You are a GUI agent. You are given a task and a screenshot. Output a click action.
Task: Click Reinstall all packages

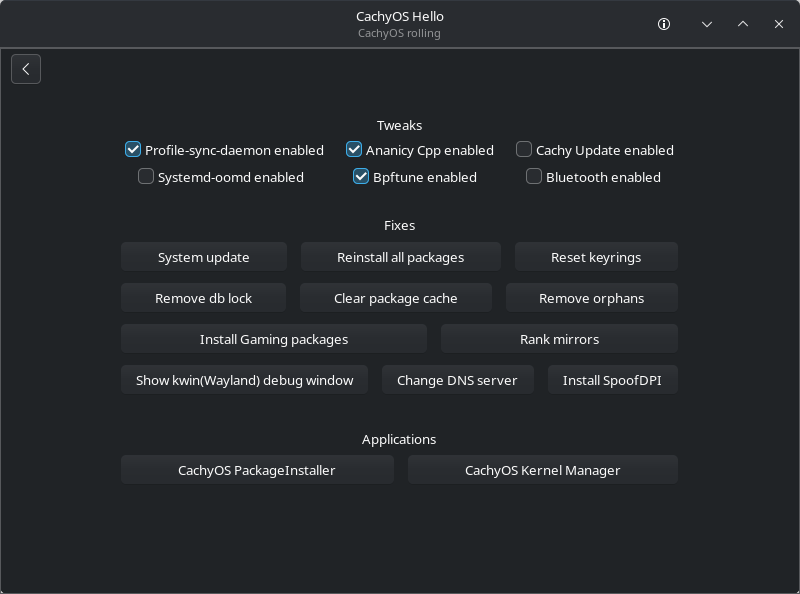tap(401, 257)
